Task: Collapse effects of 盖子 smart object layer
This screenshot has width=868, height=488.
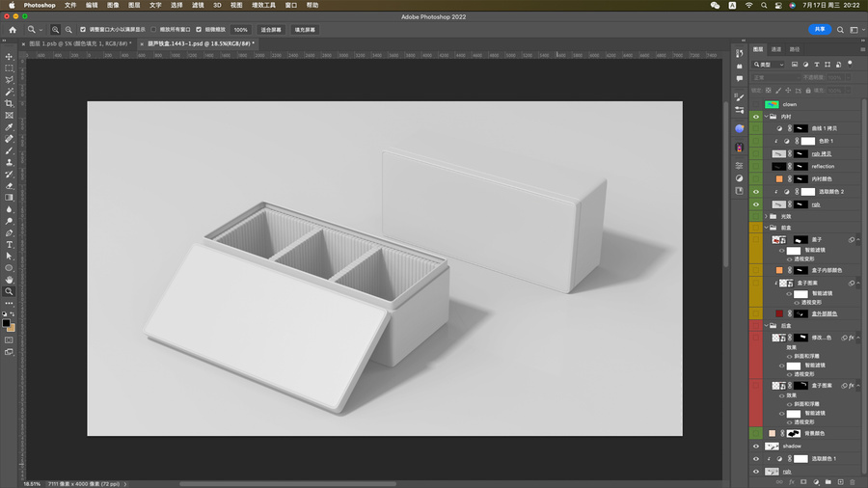Action: coord(858,239)
